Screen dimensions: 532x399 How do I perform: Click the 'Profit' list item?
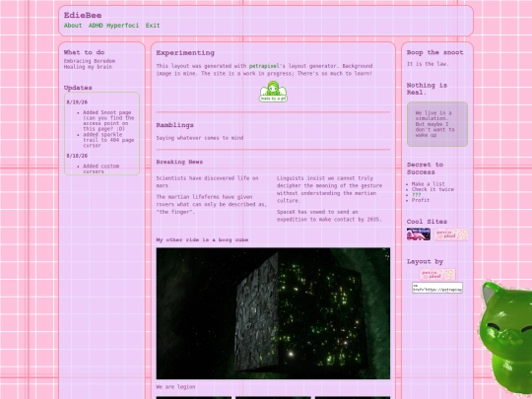point(421,200)
